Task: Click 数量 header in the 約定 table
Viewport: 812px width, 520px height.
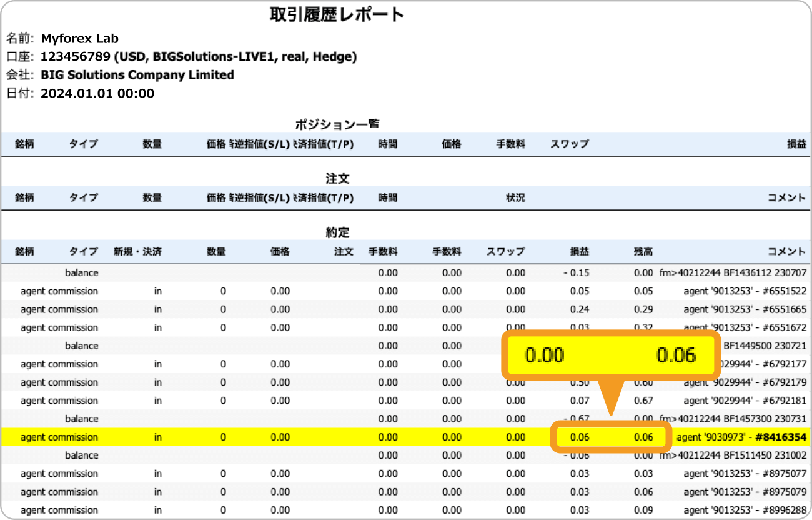Action: pos(216,252)
